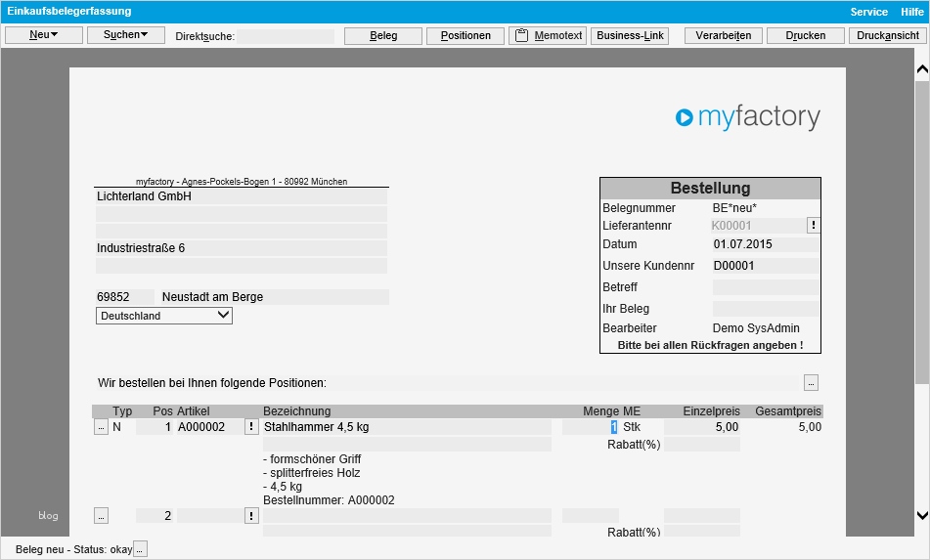The width and height of the screenshot is (930, 560).
Task: Click the Pos field showing 1
Action: (155, 427)
